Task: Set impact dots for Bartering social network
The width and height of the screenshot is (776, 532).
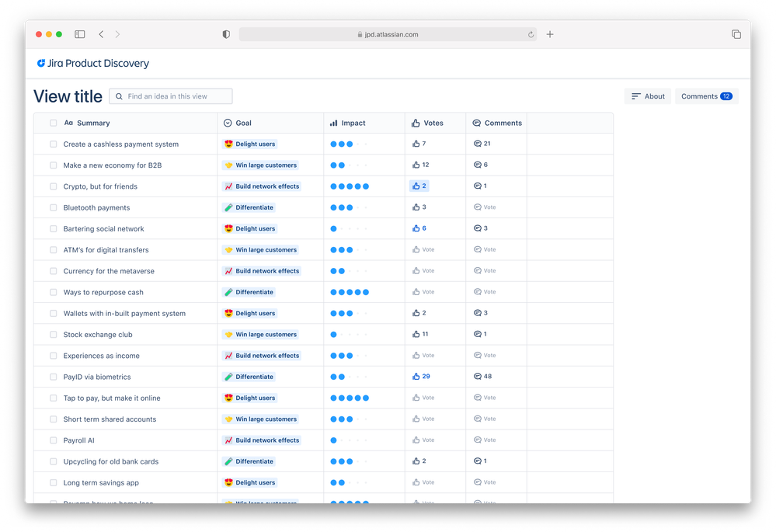Action: point(350,228)
